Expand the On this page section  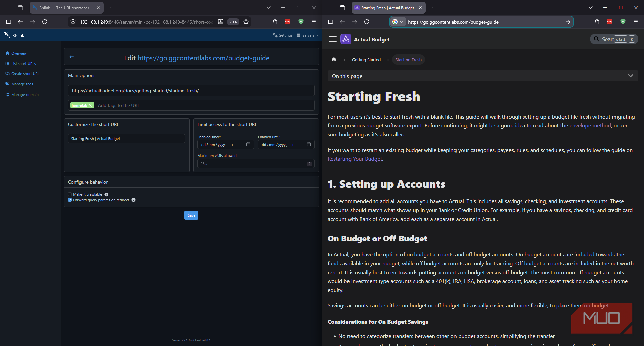483,76
